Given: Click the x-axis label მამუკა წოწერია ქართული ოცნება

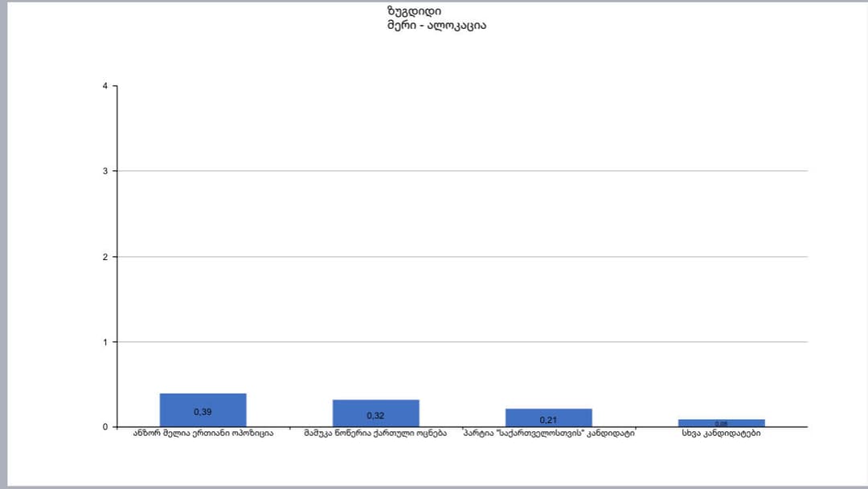Looking at the screenshot, I should [375, 434].
